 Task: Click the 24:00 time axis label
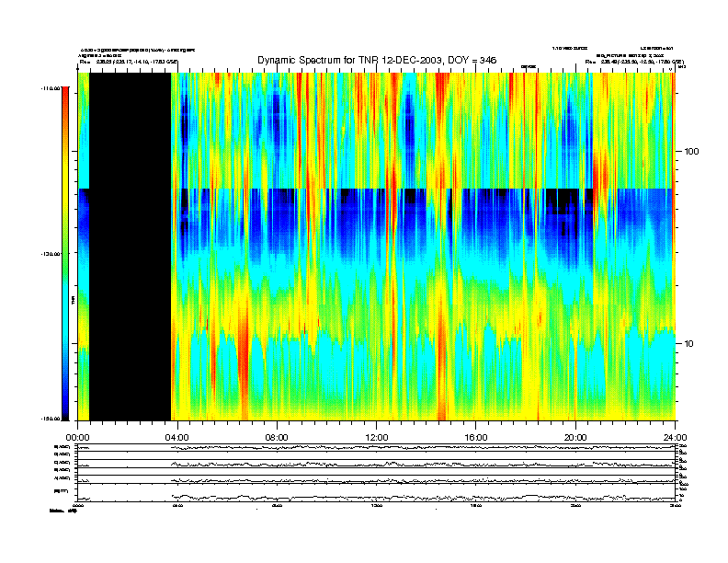(675, 438)
